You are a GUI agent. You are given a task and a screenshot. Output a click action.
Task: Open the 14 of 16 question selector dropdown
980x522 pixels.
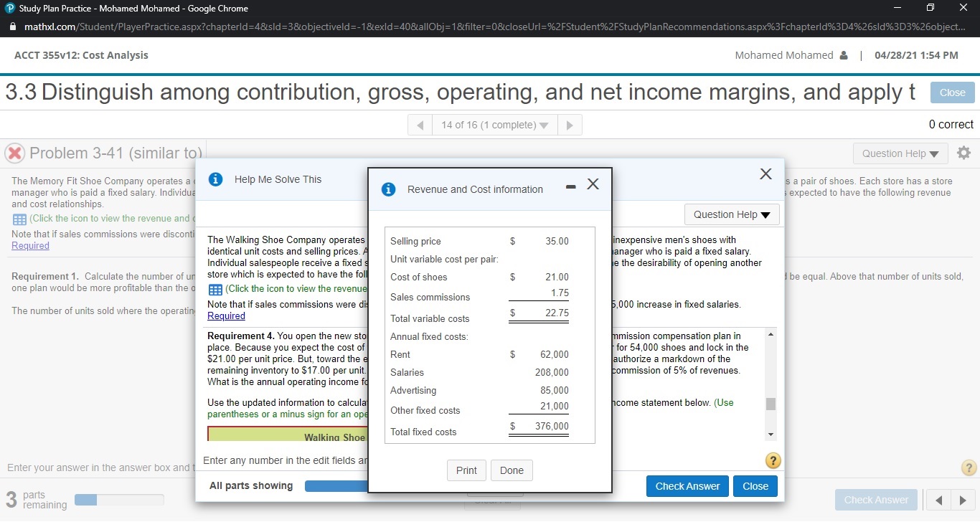pos(495,125)
